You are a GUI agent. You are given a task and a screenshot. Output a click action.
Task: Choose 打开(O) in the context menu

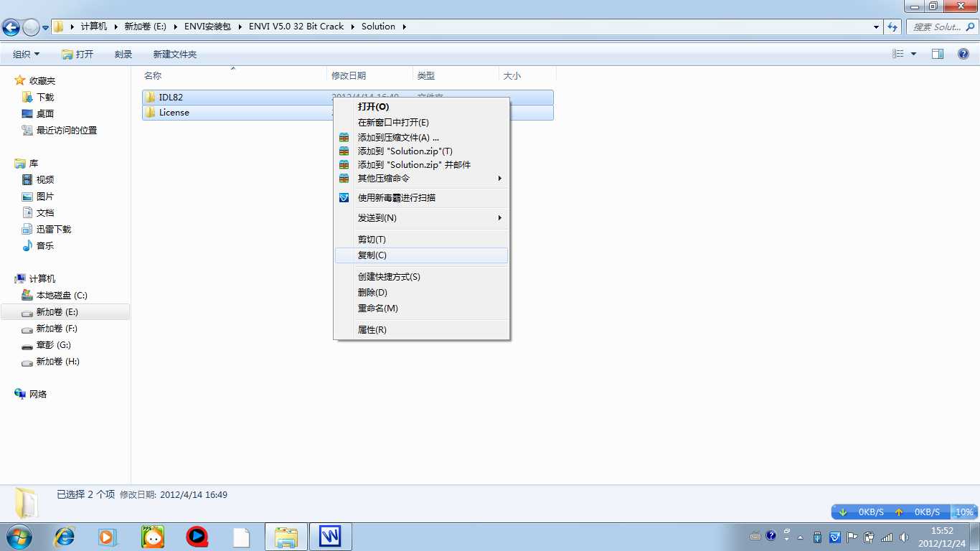coord(422,107)
